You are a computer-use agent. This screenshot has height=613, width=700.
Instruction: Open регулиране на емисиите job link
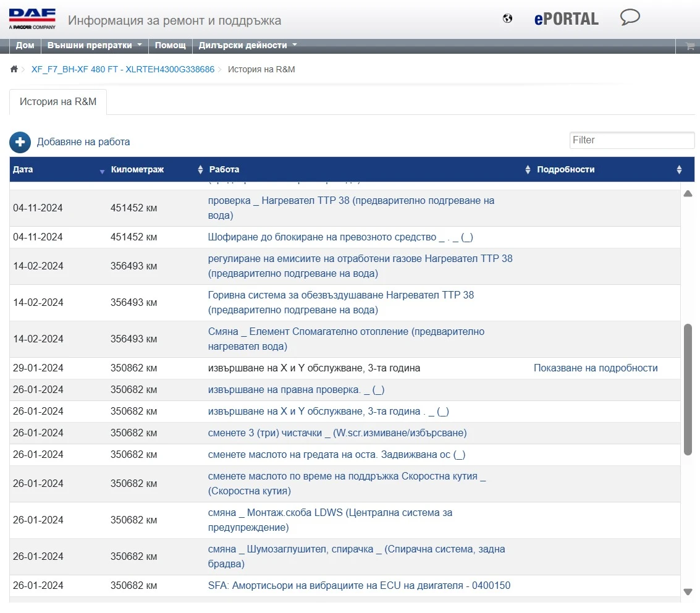click(x=360, y=266)
